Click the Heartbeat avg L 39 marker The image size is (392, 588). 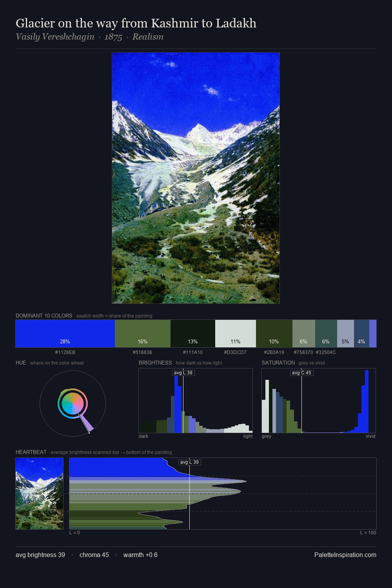coord(189,462)
